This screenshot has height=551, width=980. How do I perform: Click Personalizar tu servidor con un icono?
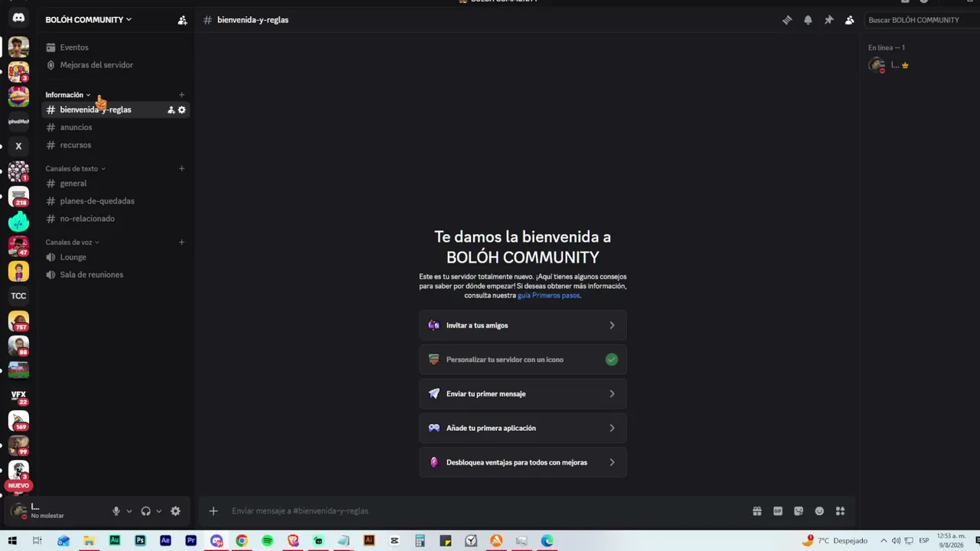(x=523, y=360)
